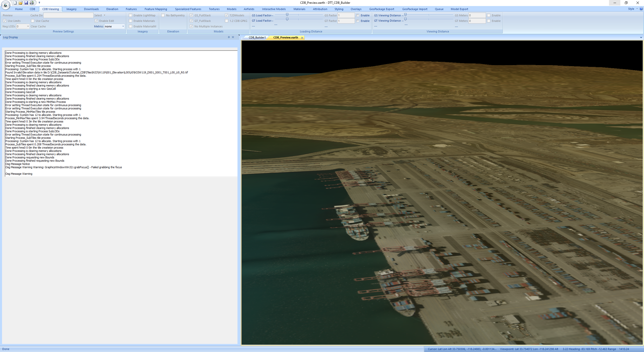Click the 'Found Invalid Elevation data' log line
The width and height of the screenshot is (644, 352).
coord(97,72)
